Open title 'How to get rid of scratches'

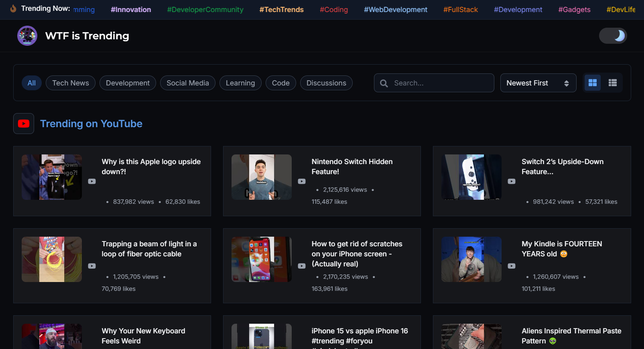point(357,254)
